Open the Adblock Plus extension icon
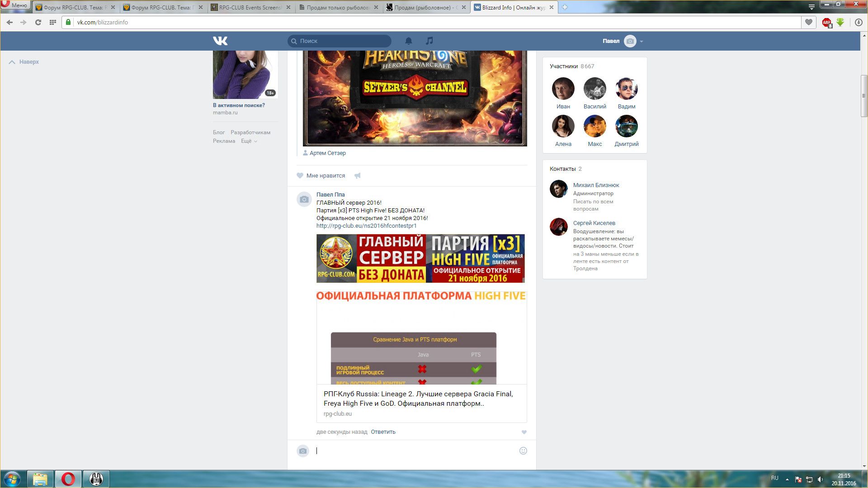 coord(827,22)
